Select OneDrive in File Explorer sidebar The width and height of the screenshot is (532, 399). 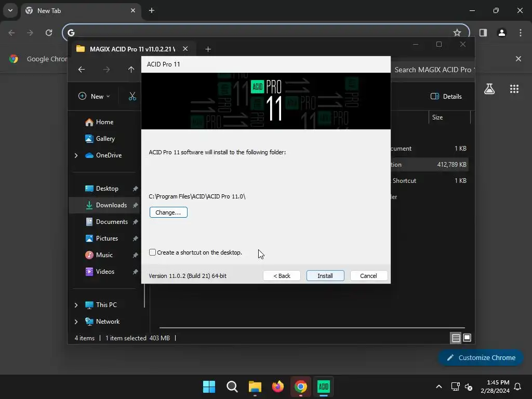click(109, 155)
